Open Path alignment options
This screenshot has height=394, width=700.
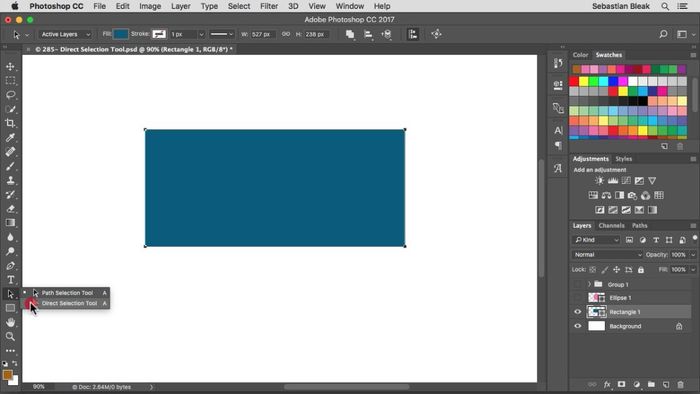point(368,34)
